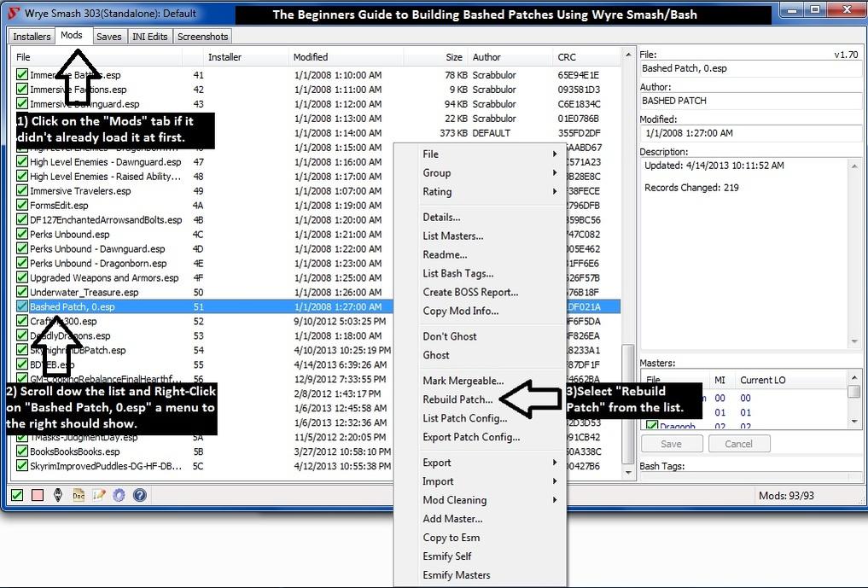This screenshot has width=868, height=588.
Task: Click the Author text field
Action: (749, 101)
